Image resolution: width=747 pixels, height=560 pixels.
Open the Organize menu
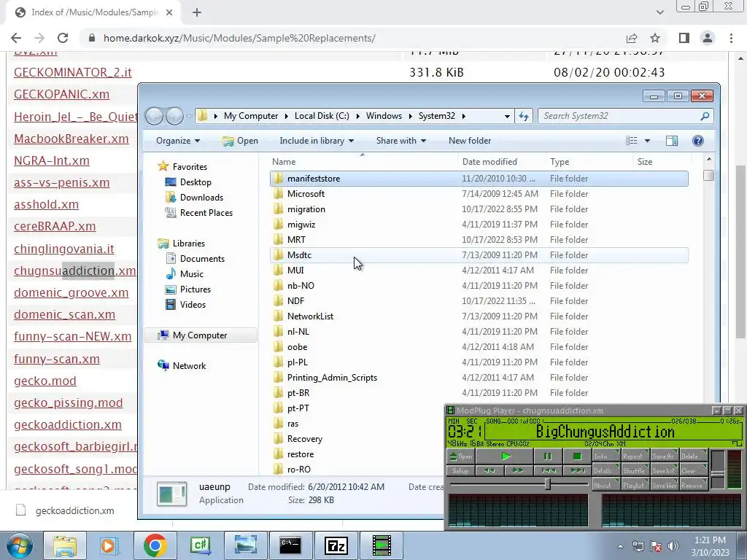[x=178, y=141]
